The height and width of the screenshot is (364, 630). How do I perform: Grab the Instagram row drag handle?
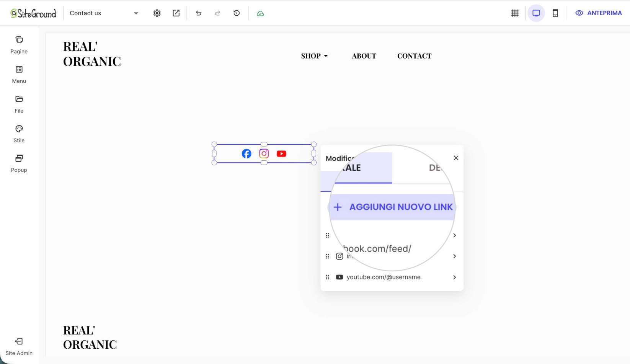[x=327, y=256]
